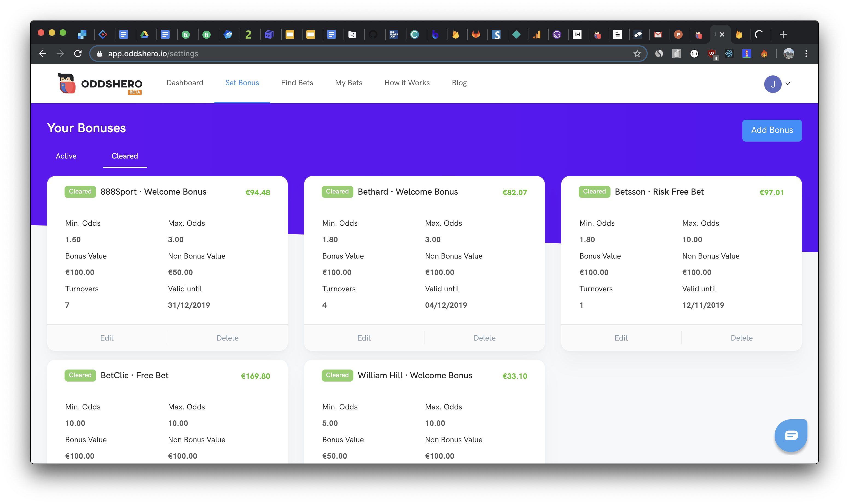Expand the user account dropdown chevron

coord(788,84)
